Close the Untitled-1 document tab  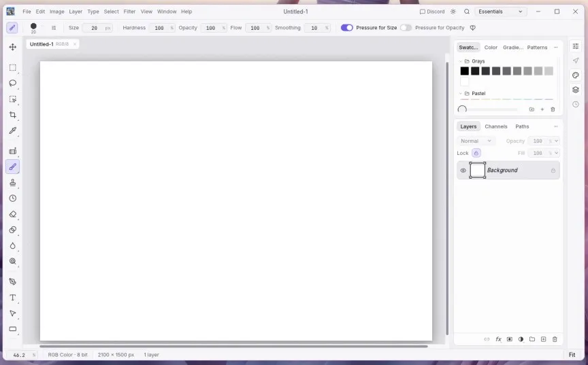point(75,44)
